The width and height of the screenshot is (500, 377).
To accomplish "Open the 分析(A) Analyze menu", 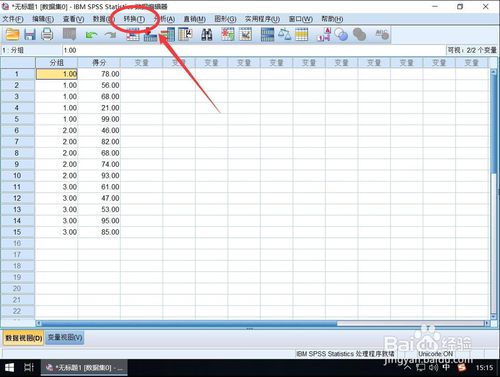I will pos(164,19).
